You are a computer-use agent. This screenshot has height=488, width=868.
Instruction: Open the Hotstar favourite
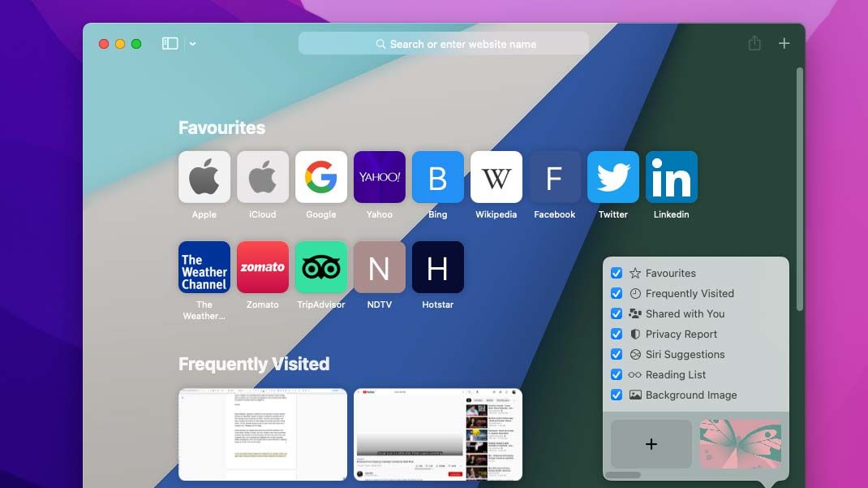[x=437, y=267]
